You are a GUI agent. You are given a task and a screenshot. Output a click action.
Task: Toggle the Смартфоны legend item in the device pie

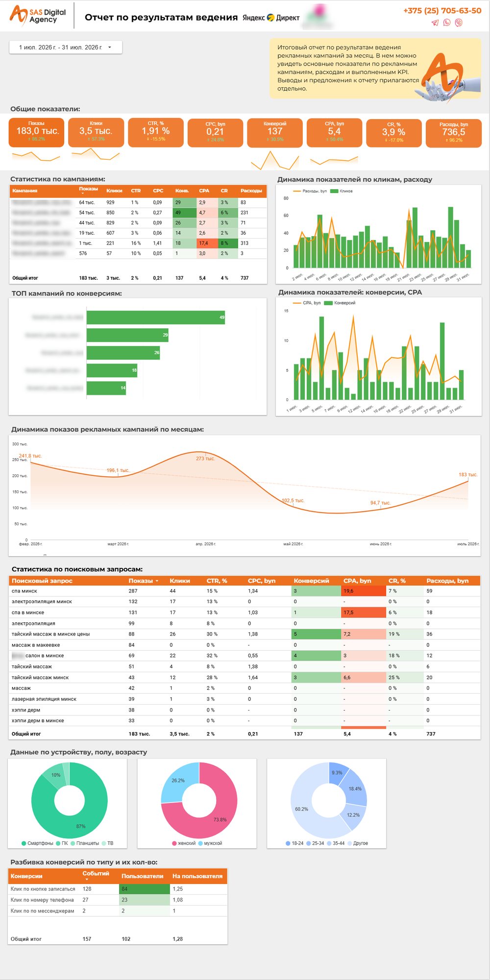[37, 843]
